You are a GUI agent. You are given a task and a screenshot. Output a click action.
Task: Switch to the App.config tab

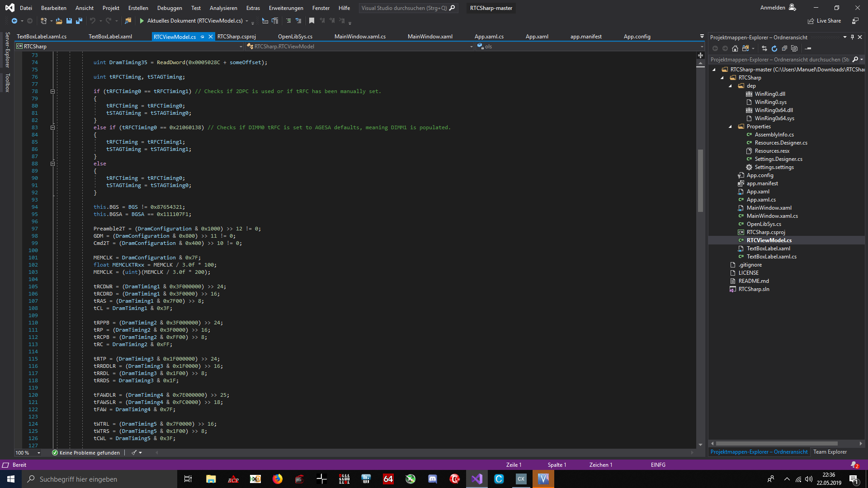(637, 37)
